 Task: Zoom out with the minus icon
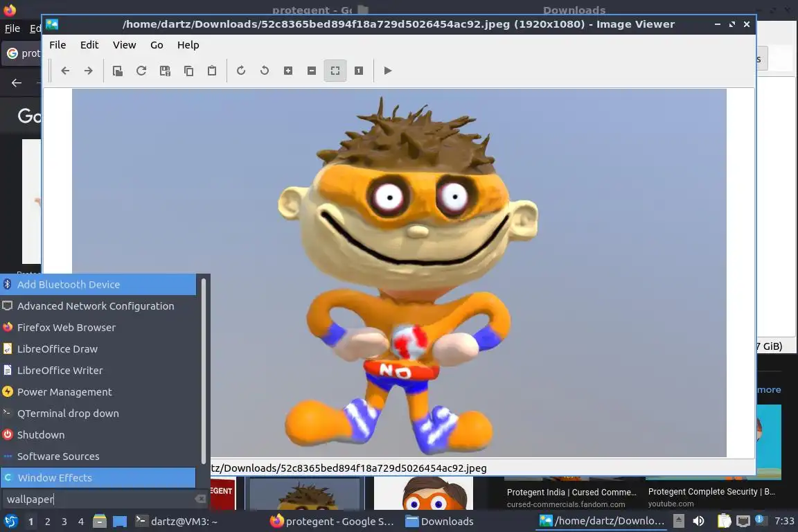(x=312, y=71)
